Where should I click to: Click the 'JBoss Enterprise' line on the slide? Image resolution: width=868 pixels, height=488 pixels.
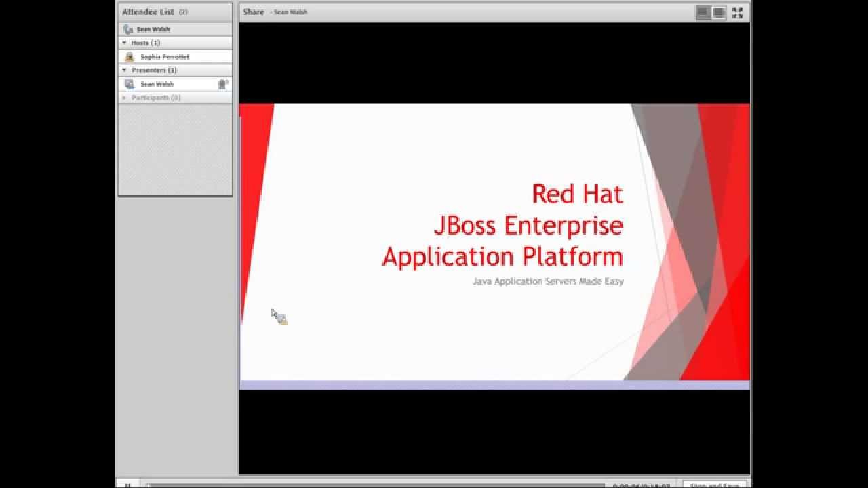coord(529,225)
